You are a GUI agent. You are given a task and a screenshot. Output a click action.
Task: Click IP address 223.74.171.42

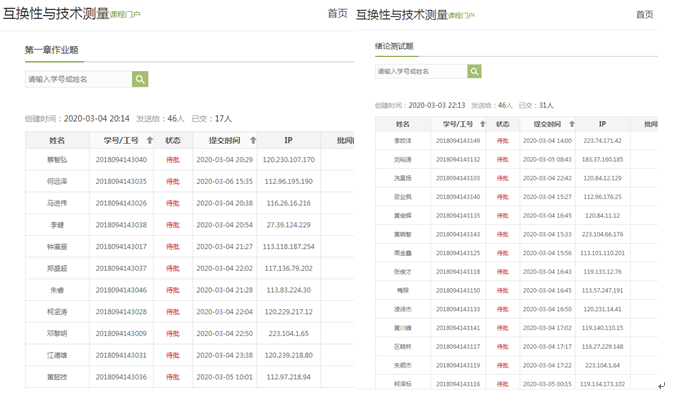click(x=602, y=141)
